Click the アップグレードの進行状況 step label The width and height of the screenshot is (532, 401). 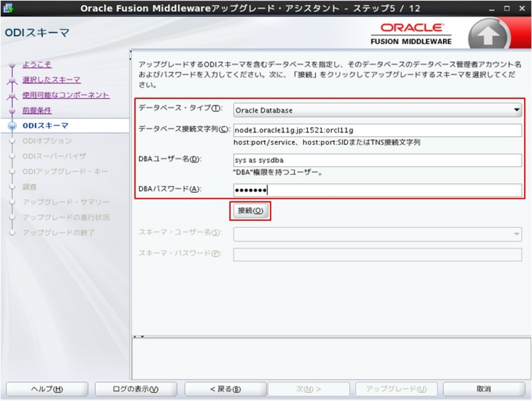(x=66, y=217)
